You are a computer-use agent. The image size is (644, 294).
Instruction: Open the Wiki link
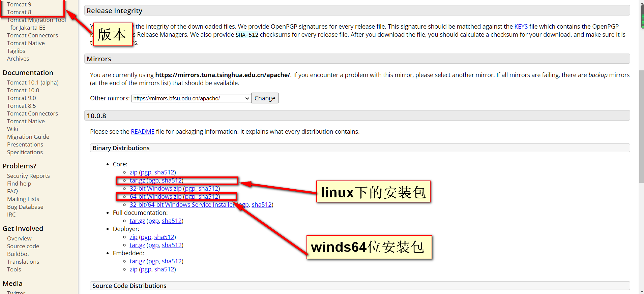[x=12, y=129]
